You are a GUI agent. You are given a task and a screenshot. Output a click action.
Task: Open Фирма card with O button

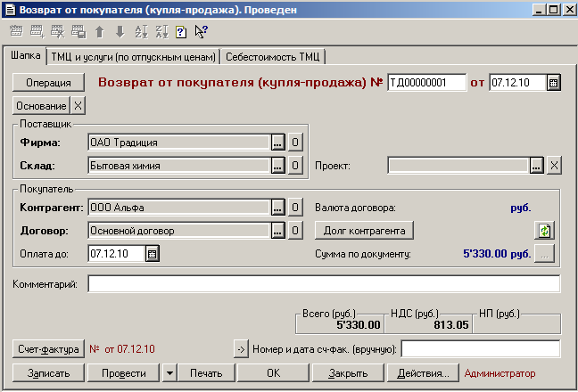tap(295, 143)
